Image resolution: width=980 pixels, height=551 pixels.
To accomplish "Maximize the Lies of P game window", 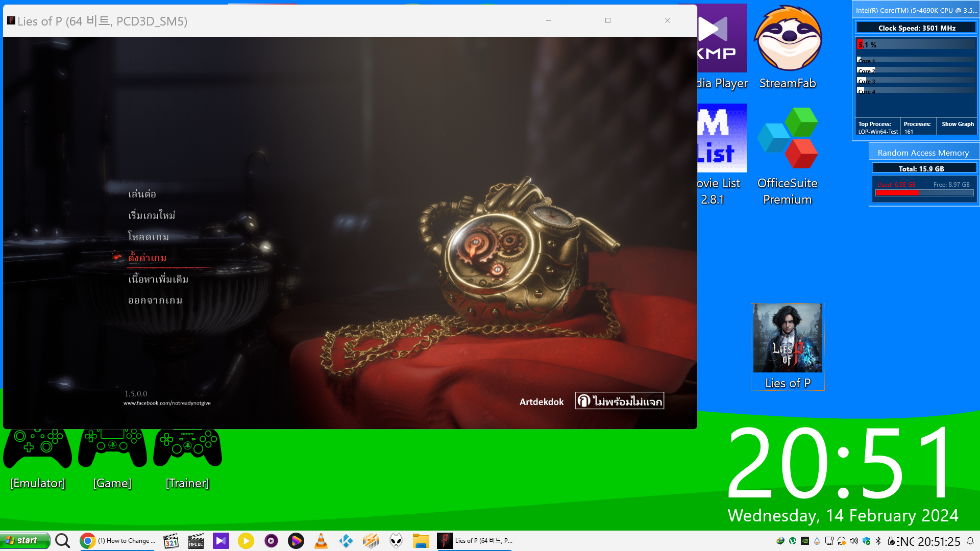I will tap(608, 20).
